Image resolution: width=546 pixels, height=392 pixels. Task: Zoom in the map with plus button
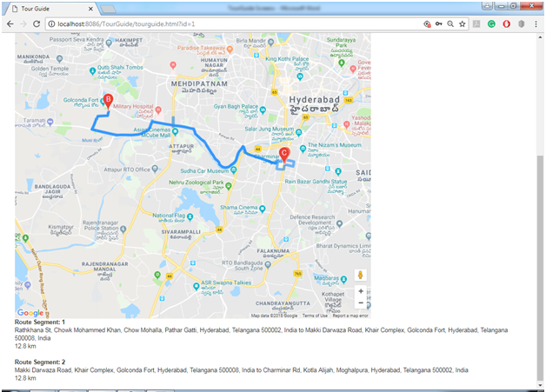tap(361, 291)
